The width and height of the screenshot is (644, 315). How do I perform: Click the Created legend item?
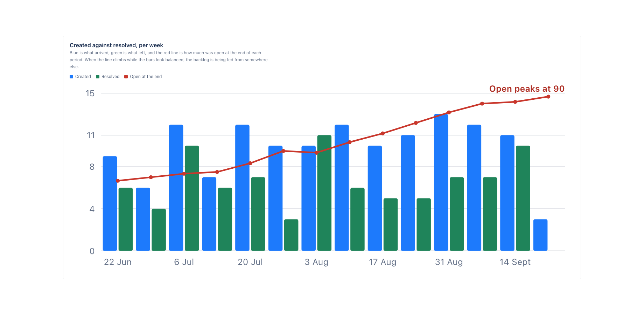click(80, 77)
